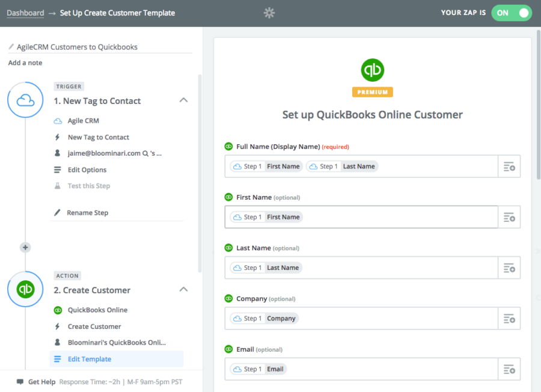Click flask icon beside Test this Step
Viewport: 541px width, 392px height.
tap(57, 186)
